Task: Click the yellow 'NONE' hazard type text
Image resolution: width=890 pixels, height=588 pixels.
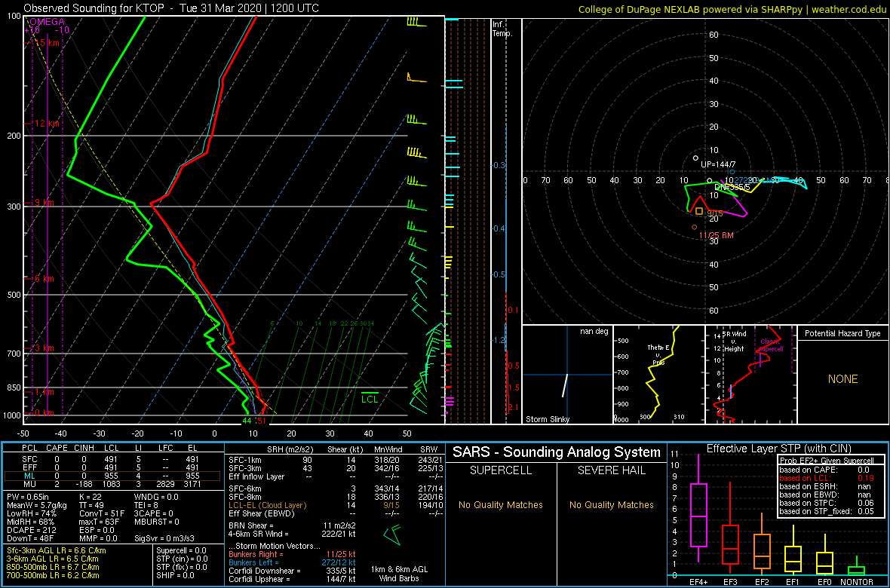Action: click(x=842, y=379)
